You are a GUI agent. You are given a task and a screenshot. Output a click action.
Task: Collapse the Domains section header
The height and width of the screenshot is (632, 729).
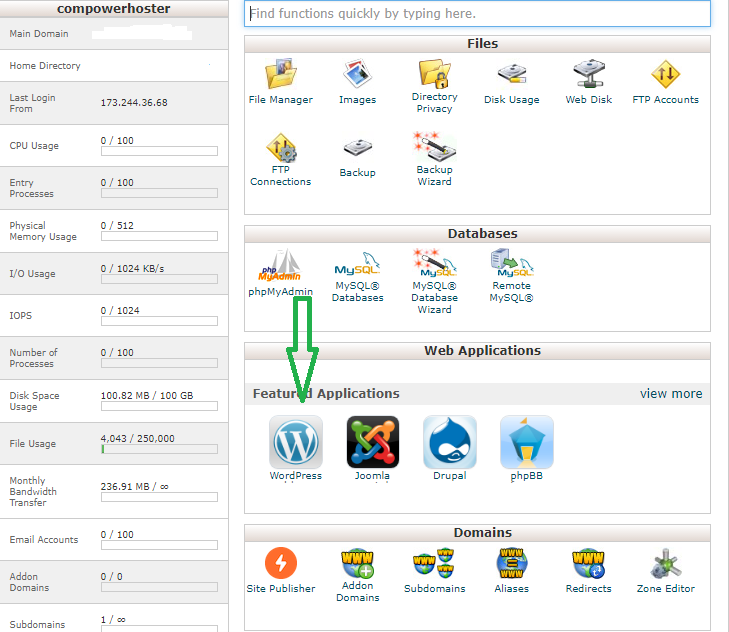coord(477,533)
